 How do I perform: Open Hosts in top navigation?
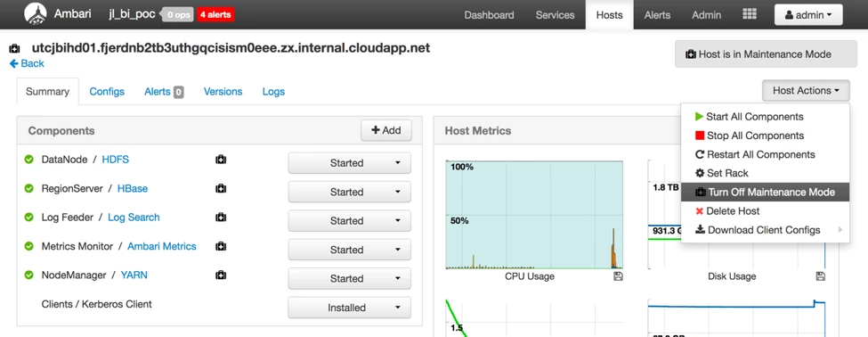tap(610, 15)
